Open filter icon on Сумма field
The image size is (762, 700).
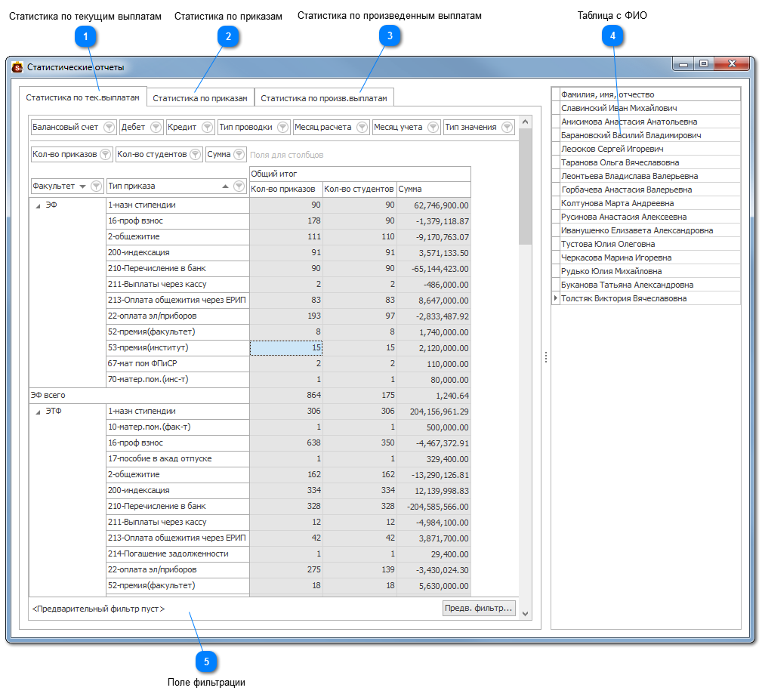click(x=239, y=155)
